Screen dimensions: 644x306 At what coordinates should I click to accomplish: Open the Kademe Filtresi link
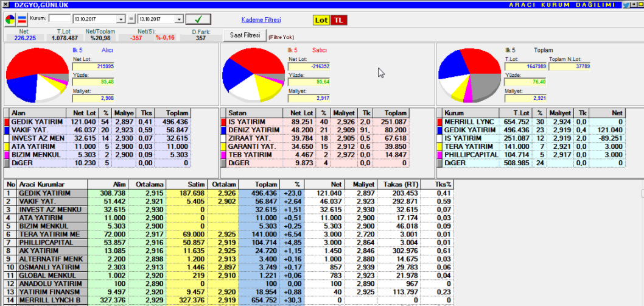tap(261, 20)
